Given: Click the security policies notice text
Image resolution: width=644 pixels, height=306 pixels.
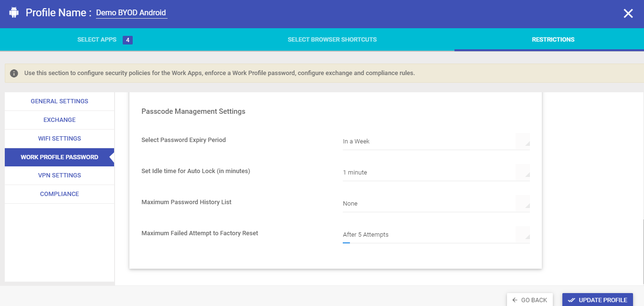Looking at the screenshot, I should (220, 73).
